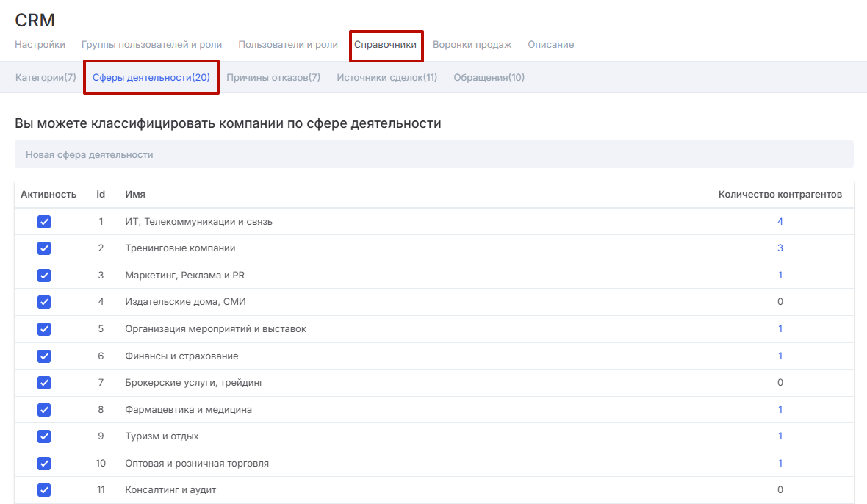867x504 pixels.
Task: Disable the Маркетинг, Реклама и PR checkbox
Action: (44, 276)
